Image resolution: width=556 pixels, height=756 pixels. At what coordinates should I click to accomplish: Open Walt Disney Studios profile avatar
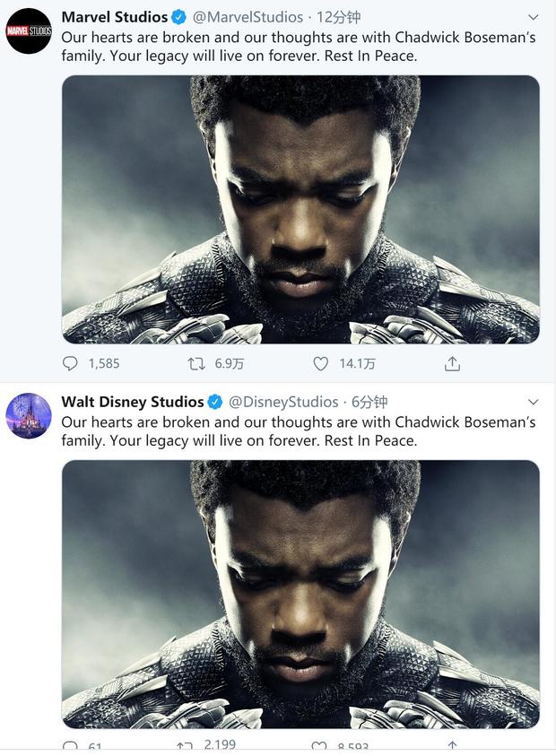(29, 415)
